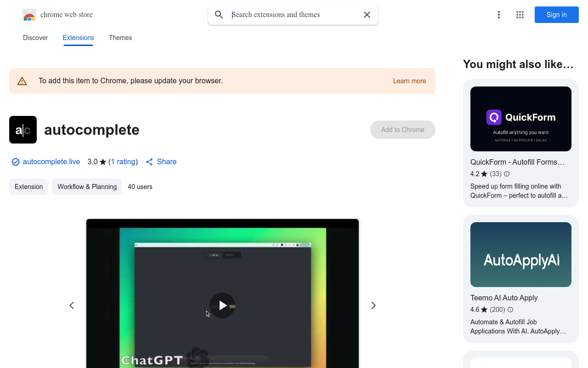
Task: Click the autocomplete extension title
Action: [92, 130]
